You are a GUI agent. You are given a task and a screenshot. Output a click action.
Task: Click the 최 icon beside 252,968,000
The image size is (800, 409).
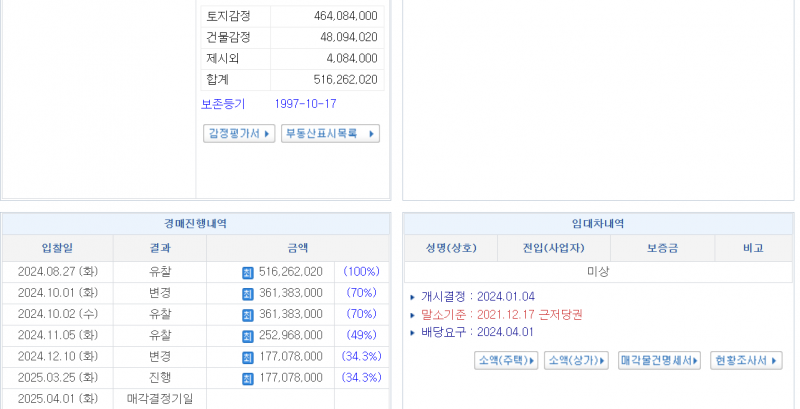(x=248, y=335)
